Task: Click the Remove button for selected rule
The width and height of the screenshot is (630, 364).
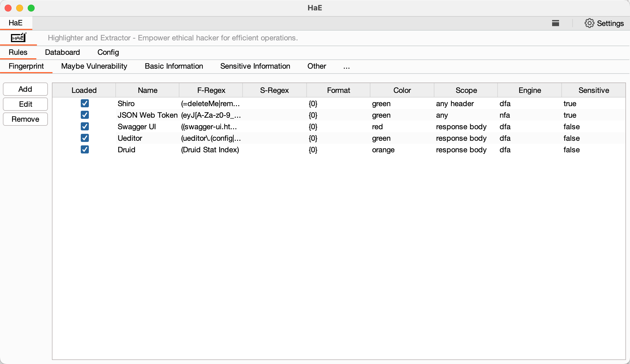Action: [x=26, y=119]
